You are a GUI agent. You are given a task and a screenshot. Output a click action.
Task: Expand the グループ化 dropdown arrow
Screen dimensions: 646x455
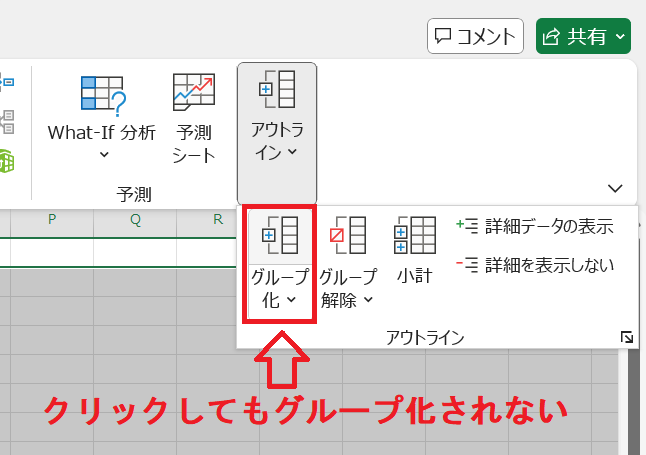(291, 299)
